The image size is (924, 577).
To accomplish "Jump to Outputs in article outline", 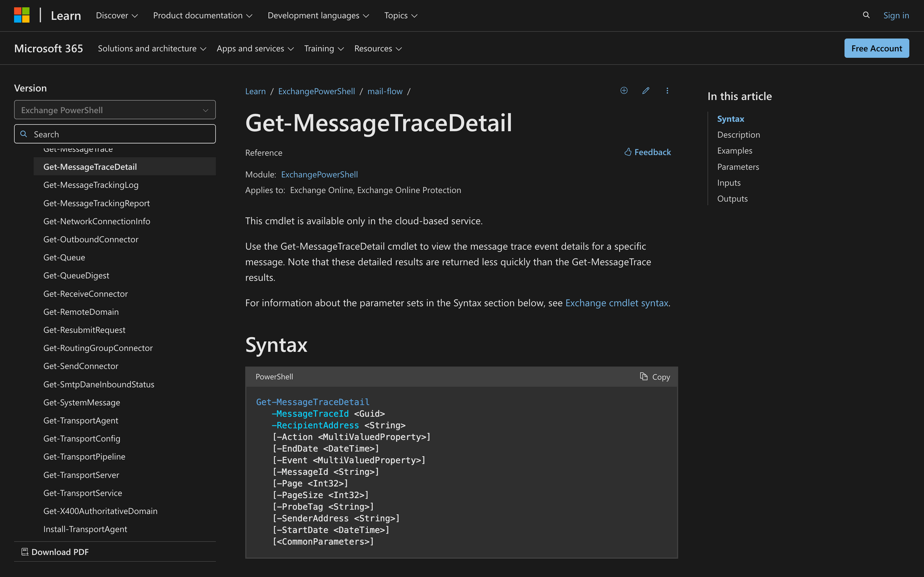I will 732,199.
